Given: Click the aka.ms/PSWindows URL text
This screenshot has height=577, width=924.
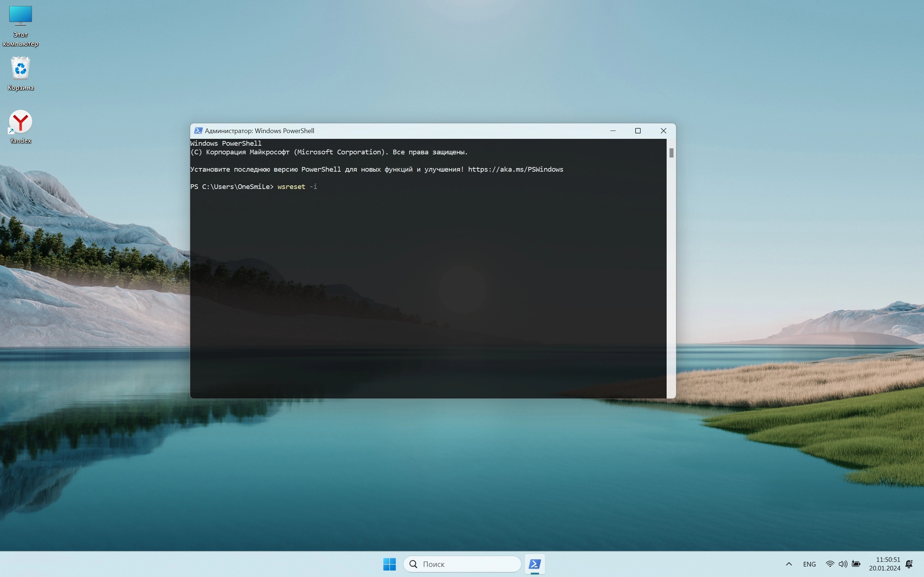Looking at the screenshot, I should coord(515,169).
